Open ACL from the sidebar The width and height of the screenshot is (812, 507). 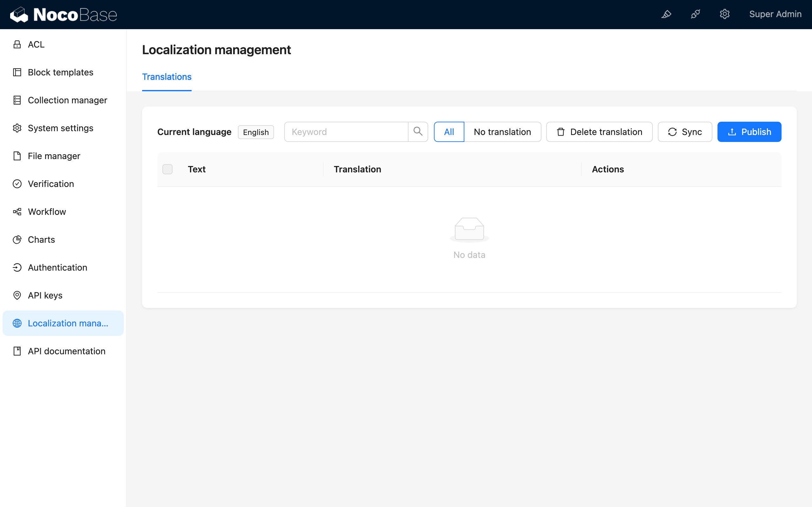(36, 44)
